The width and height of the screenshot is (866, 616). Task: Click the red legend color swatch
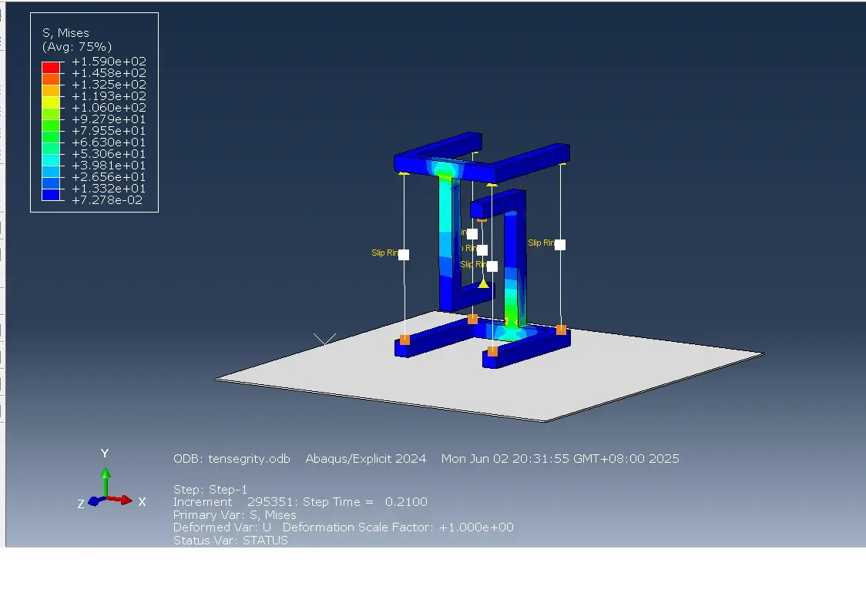pos(51,67)
